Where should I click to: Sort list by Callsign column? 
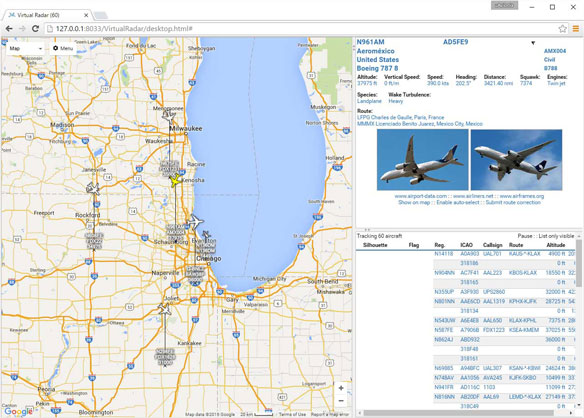click(492, 245)
